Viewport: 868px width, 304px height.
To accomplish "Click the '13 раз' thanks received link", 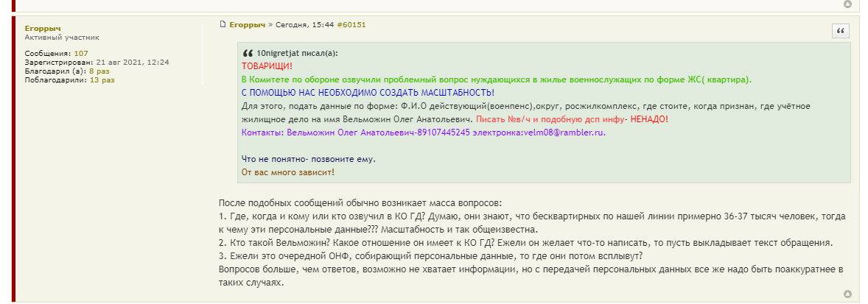I will [102, 80].
